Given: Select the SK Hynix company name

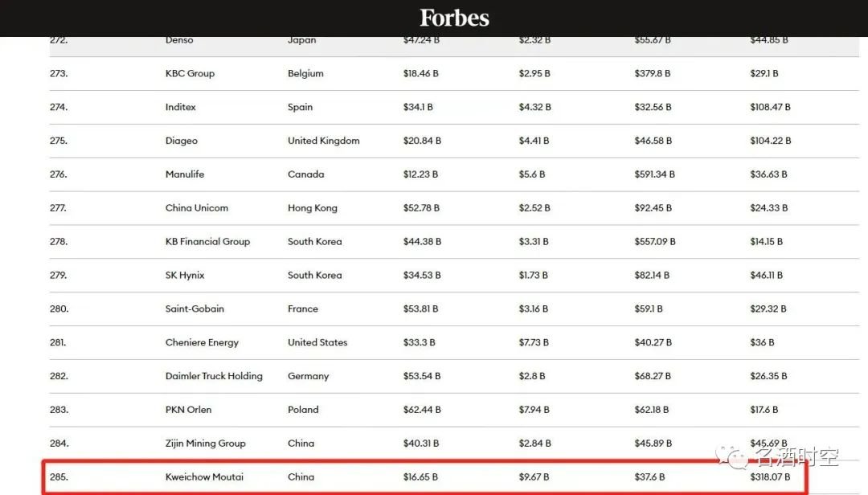Looking at the screenshot, I should pyautogui.click(x=185, y=275).
